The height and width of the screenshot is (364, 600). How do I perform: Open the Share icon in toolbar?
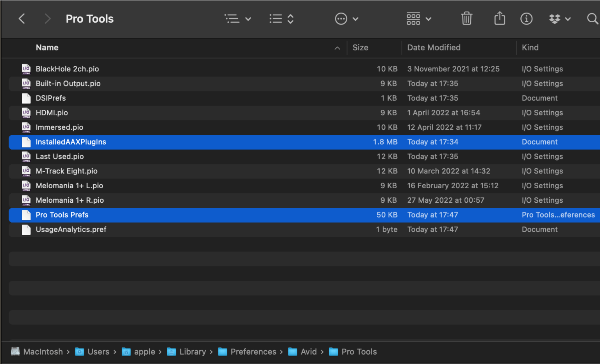[x=500, y=19]
